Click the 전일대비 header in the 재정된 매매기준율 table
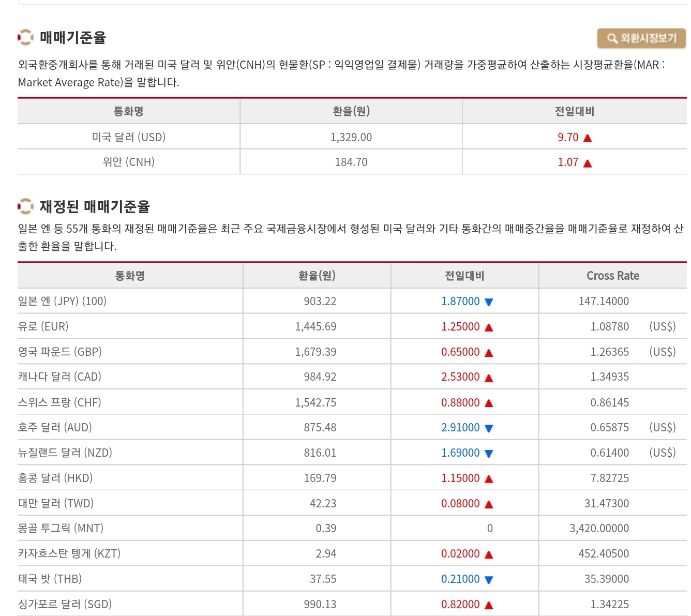The height and width of the screenshot is (616, 691). point(464,276)
